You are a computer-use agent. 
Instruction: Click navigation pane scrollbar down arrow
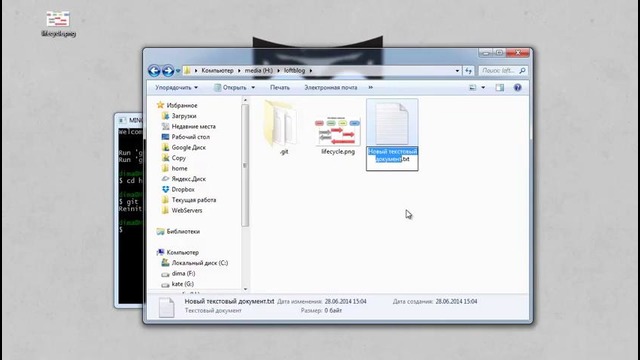(x=245, y=289)
